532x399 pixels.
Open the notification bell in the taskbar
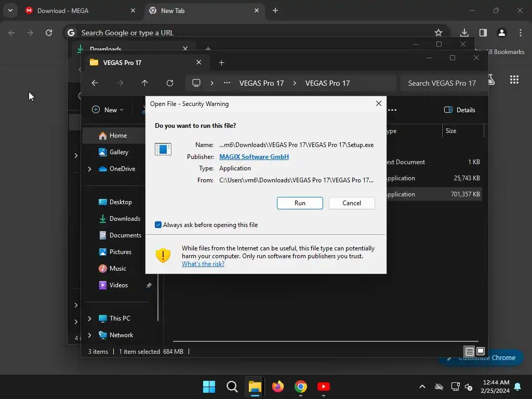(x=518, y=387)
